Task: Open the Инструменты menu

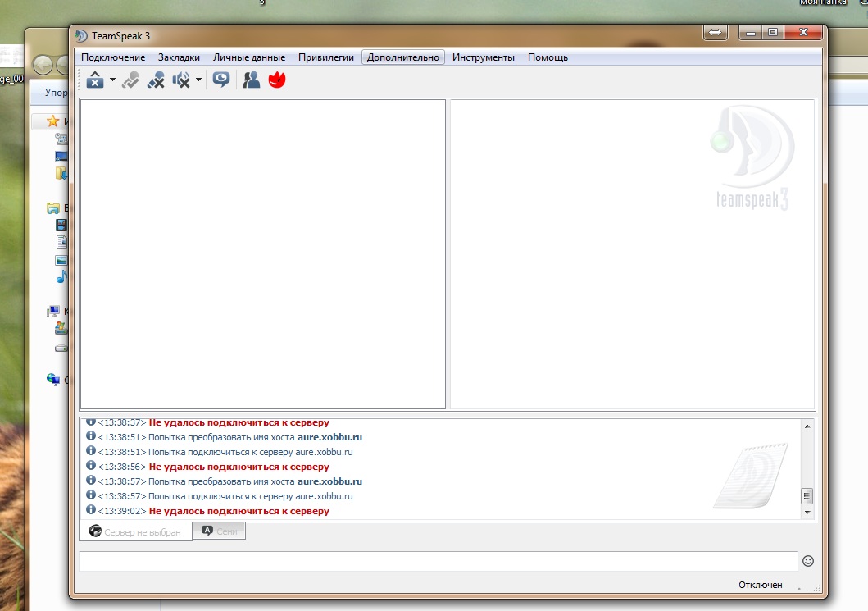Action: tap(483, 57)
